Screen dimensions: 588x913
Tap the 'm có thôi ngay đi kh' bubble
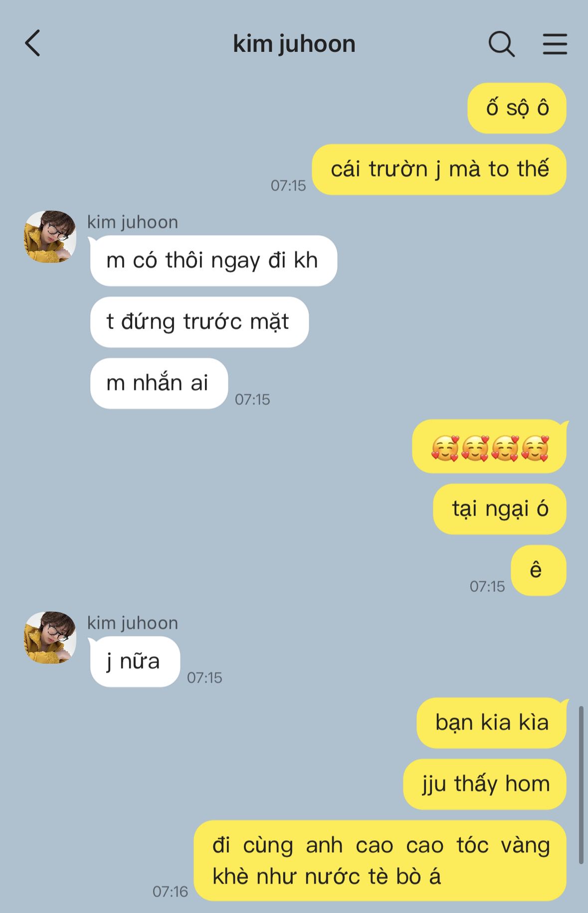[213, 261]
